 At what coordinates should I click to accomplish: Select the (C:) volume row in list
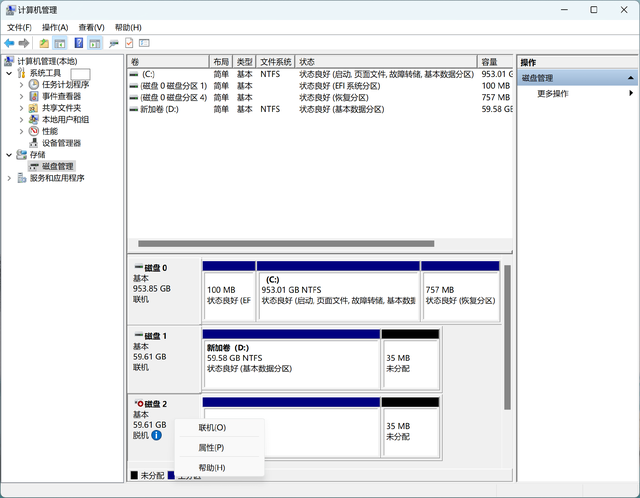tap(320, 74)
